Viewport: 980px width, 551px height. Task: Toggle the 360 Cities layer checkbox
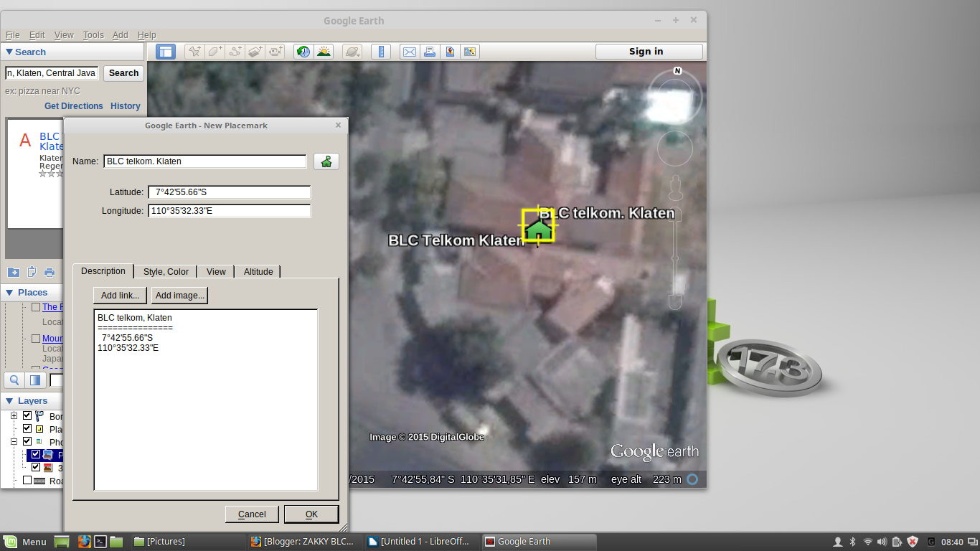click(36, 468)
